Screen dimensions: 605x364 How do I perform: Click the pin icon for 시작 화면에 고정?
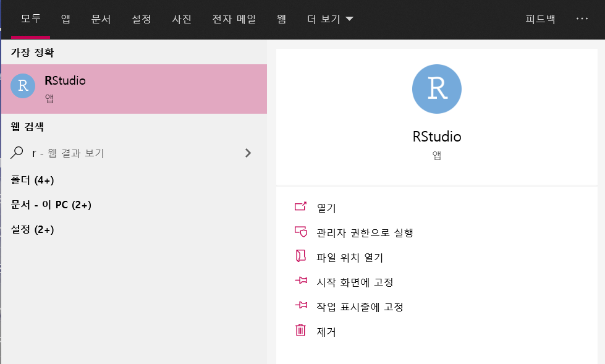pos(301,281)
